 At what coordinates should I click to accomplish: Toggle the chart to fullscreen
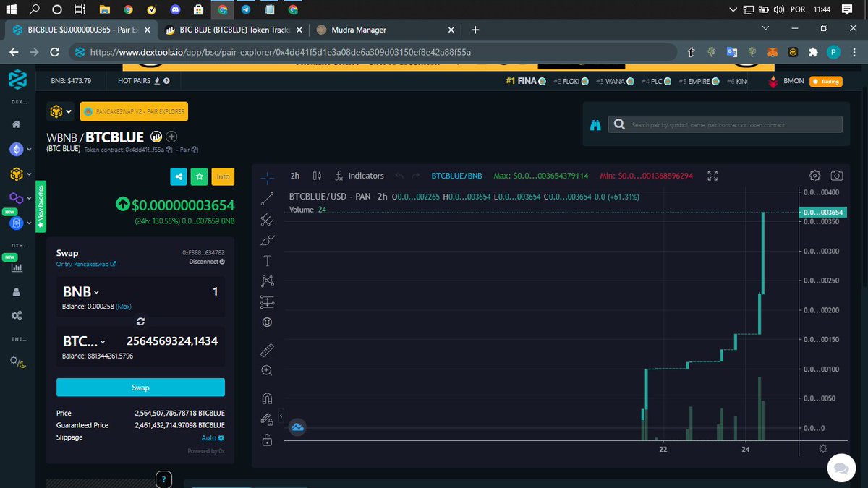pos(712,176)
